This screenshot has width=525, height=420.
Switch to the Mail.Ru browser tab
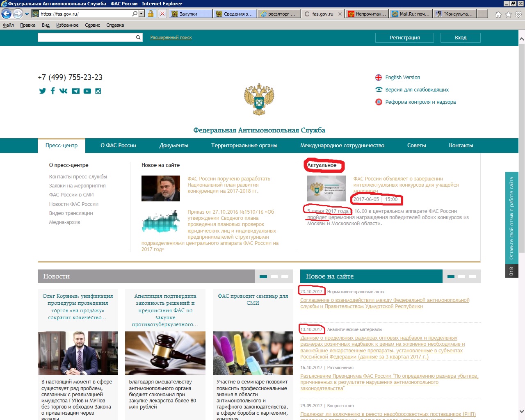[x=410, y=14]
